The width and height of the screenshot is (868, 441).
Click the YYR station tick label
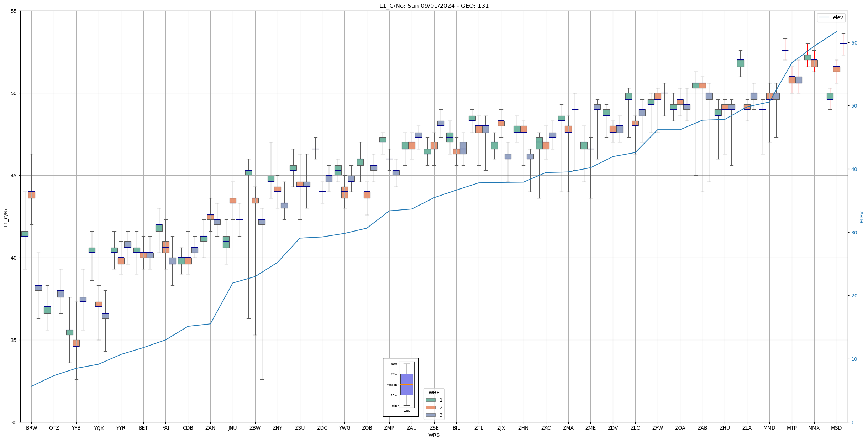point(121,428)
